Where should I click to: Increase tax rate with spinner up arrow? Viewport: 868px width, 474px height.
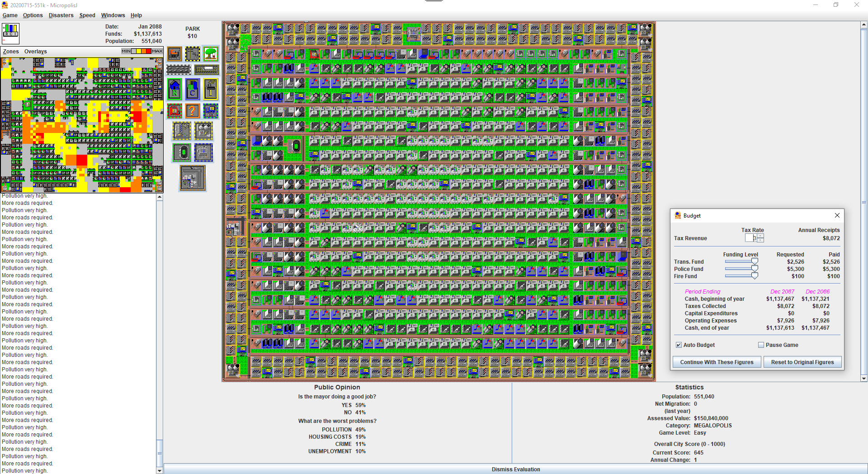(760, 236)
